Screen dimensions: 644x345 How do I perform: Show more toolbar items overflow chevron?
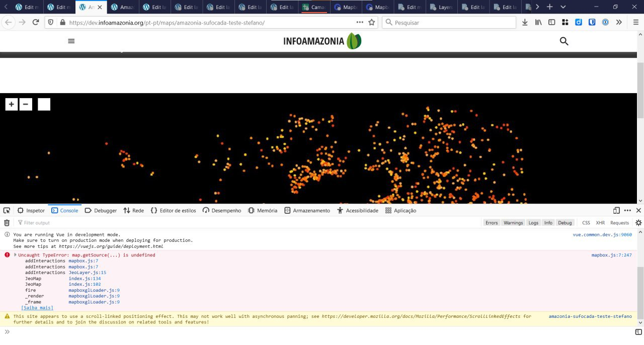point(619,22)
